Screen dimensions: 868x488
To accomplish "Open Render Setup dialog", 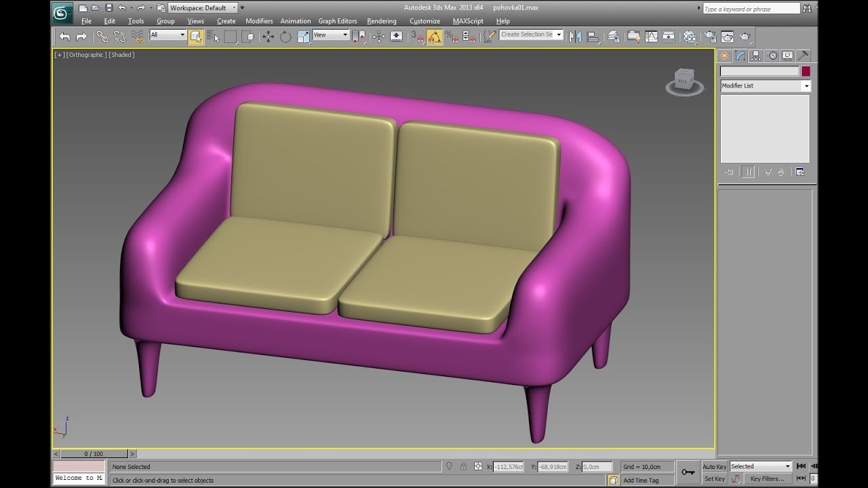I will pyautogui.click(x=710, y=37).
